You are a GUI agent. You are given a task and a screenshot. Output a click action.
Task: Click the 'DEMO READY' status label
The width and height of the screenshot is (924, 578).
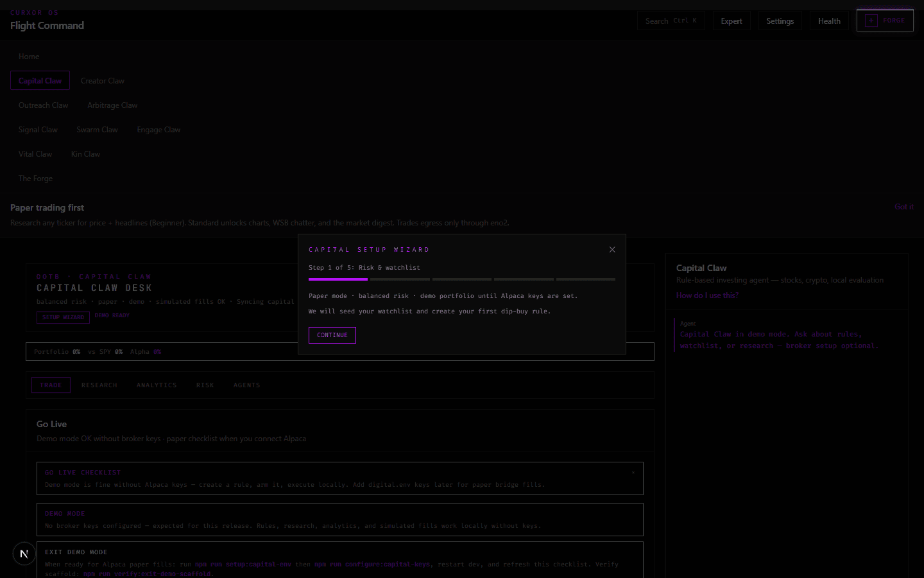(x=112, y=315)
